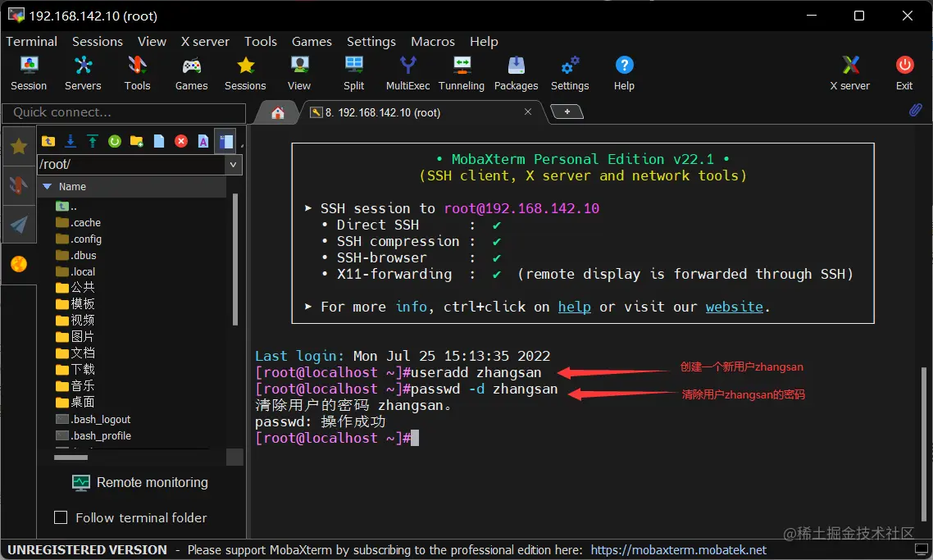Click the help link in banner
The width and height of the screenshot is (933, 560).
pyautogui.click(x=574, y=307)
